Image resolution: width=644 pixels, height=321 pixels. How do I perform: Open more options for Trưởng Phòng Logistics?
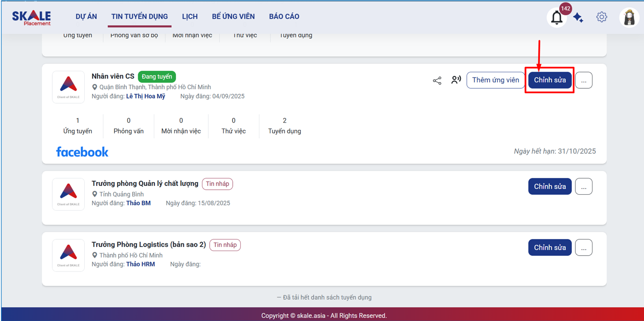(x=584, y=248)
